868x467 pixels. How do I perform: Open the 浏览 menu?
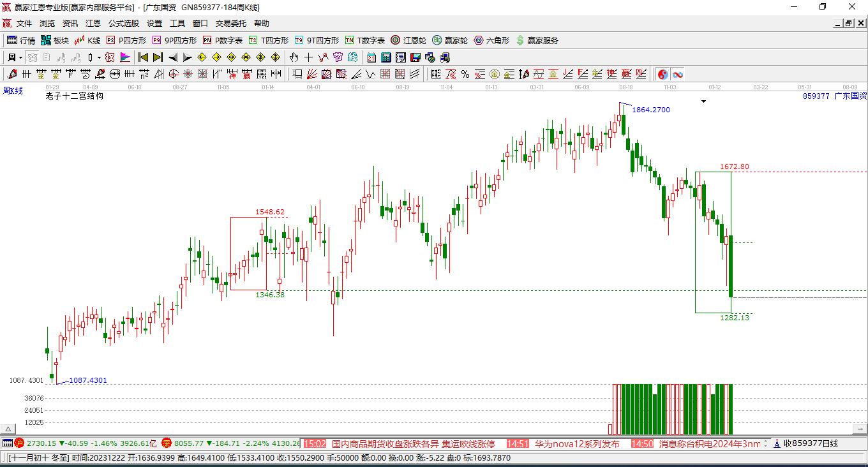[47, 24]
